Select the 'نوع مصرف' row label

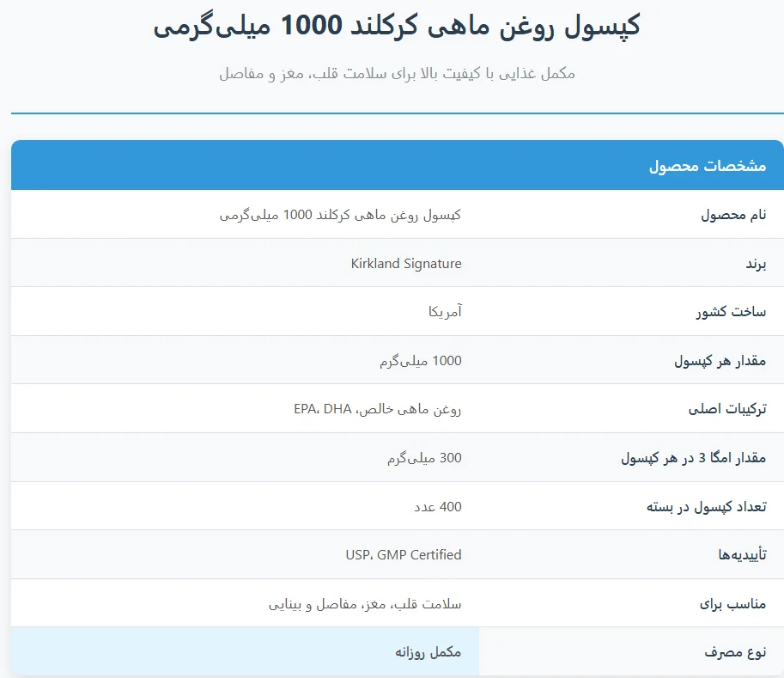[x=735, y=652]
